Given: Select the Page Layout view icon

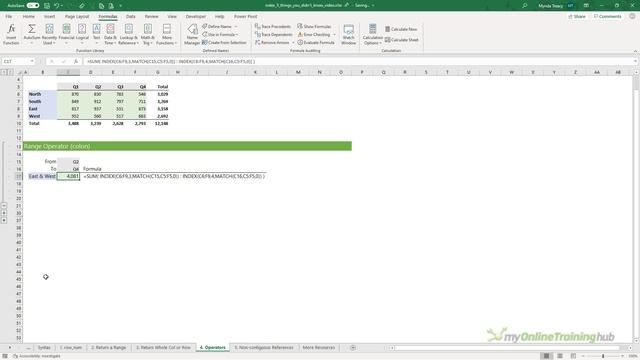Looking at the screenshot, I should [x=560, y=356].
